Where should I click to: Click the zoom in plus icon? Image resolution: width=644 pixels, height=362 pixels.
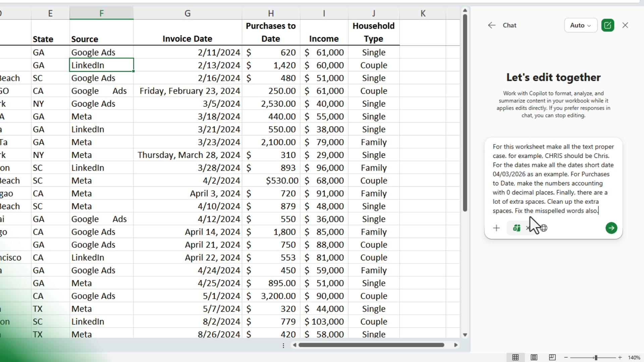[x=620, y=357]
